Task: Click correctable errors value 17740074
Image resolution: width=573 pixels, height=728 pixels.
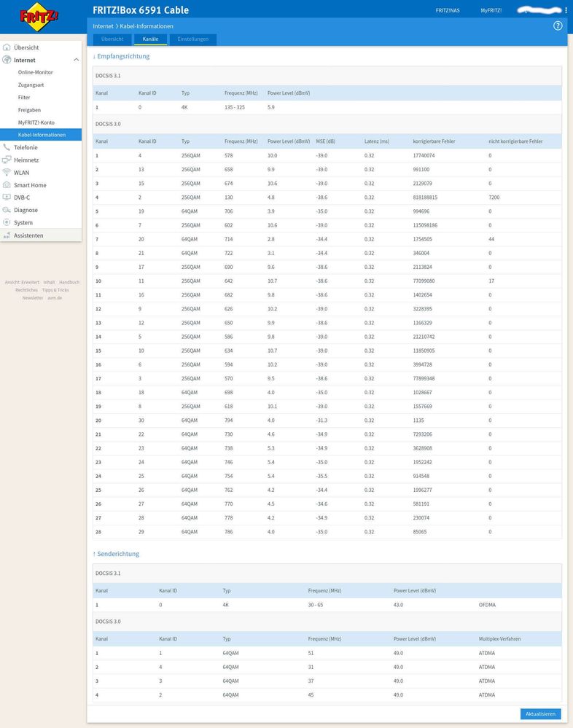Action: [424, 155]
